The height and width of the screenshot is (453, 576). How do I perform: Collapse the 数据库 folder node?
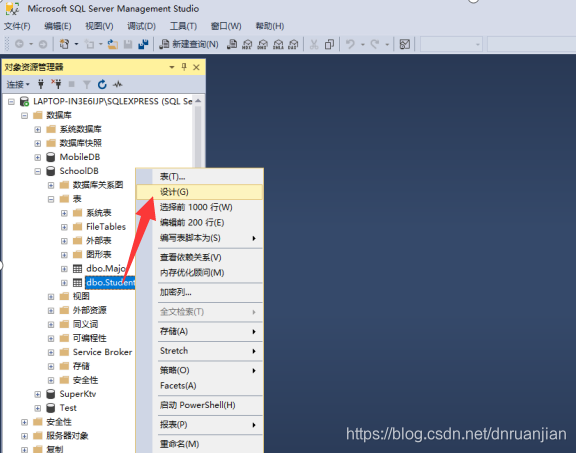[25, 115]
